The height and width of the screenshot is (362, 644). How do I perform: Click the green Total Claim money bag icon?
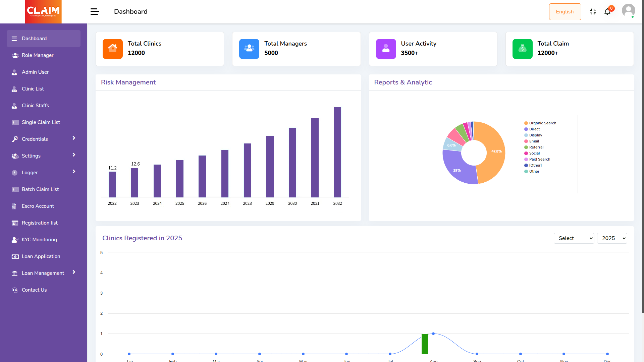pos(522,49)
